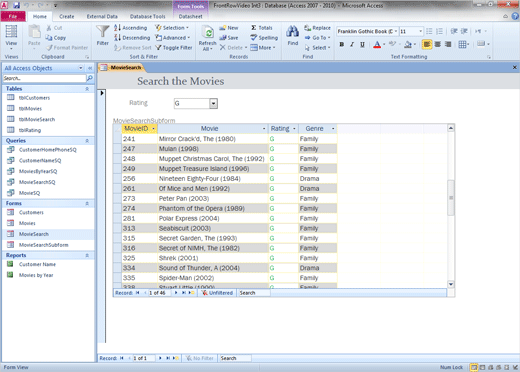Click the Go To button
Image resolution: width=520 pixels, height=372 pixels.
(x=317, y=38)
